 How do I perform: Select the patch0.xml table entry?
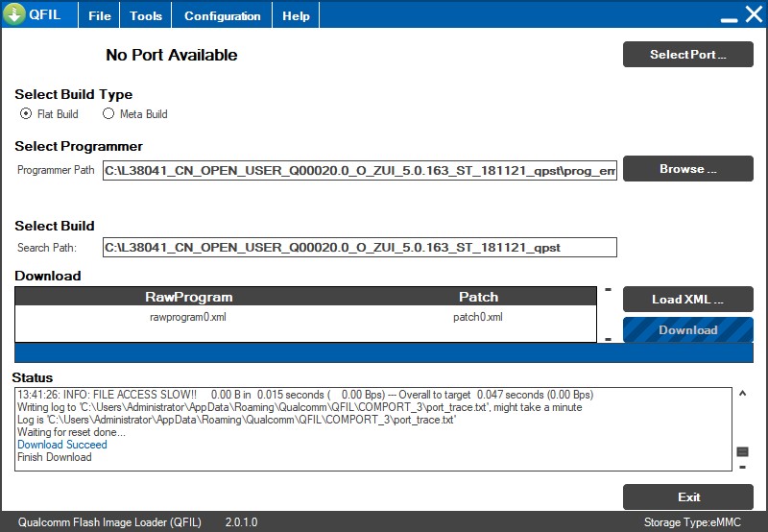pos(477,317)
